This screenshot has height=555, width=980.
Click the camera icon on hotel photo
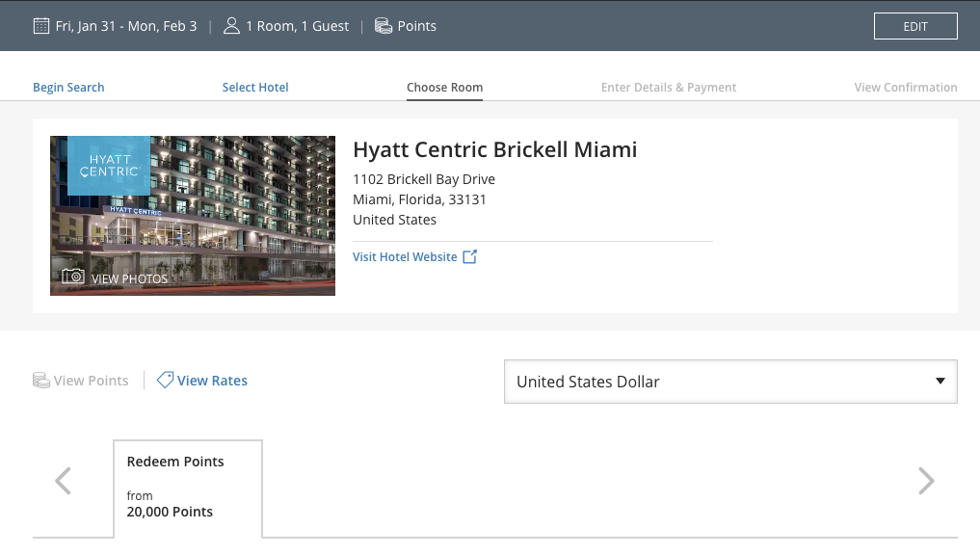[73, 277]
